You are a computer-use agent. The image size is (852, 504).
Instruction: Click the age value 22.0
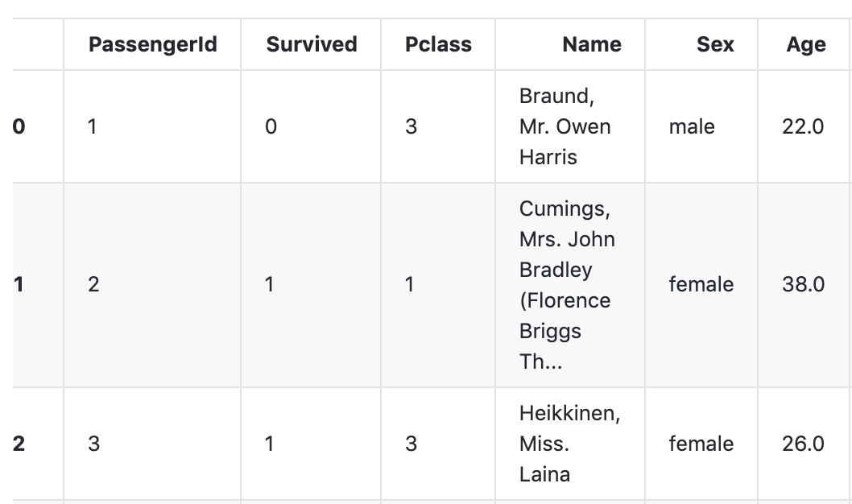pyautogui.click(x=803, y=126)
